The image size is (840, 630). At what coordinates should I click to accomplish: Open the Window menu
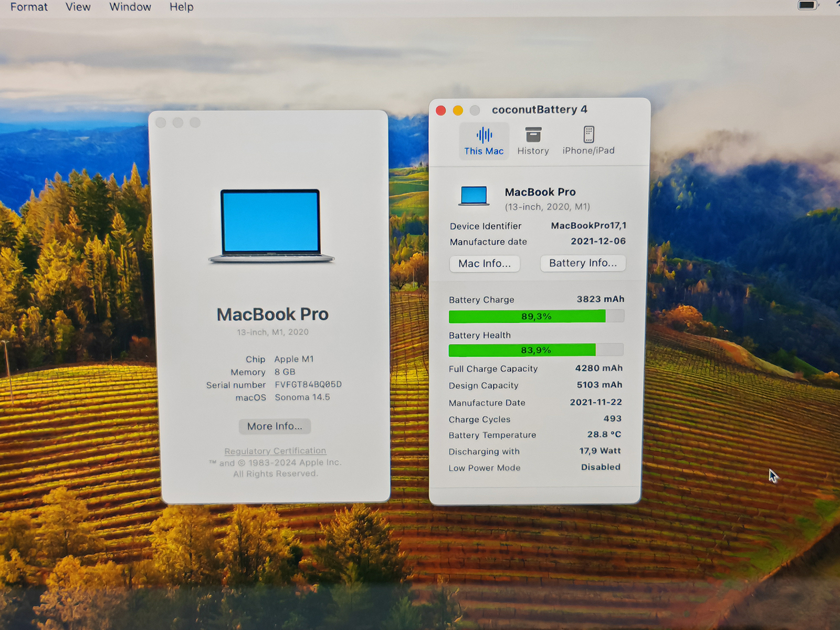(130, 7)
